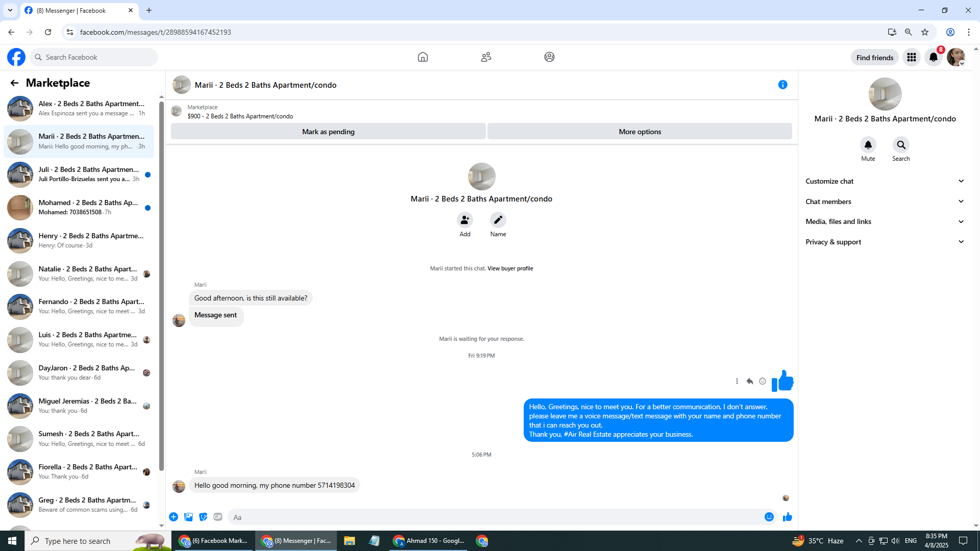The width and height of the screenshot is (980, 551).
Task: Expand Media, files and links section
Action: pos(885,221)
